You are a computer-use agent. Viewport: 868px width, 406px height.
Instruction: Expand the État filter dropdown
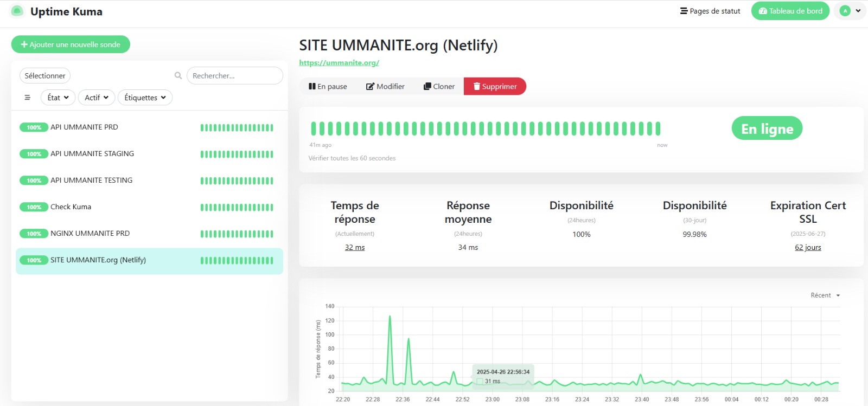click(58, 98)
